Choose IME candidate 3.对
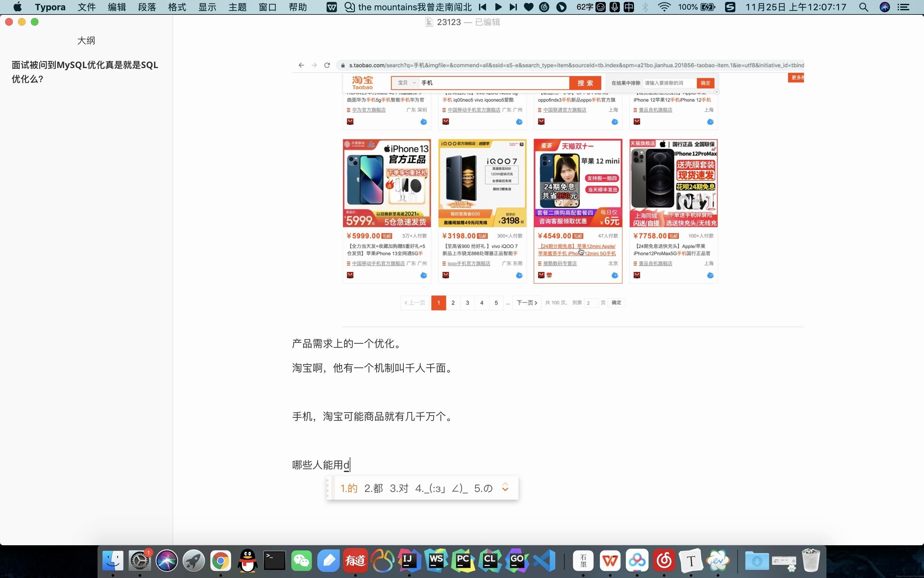Image resolution: width=924 pixels, height=578 pixels. click(x=399, y=488)
